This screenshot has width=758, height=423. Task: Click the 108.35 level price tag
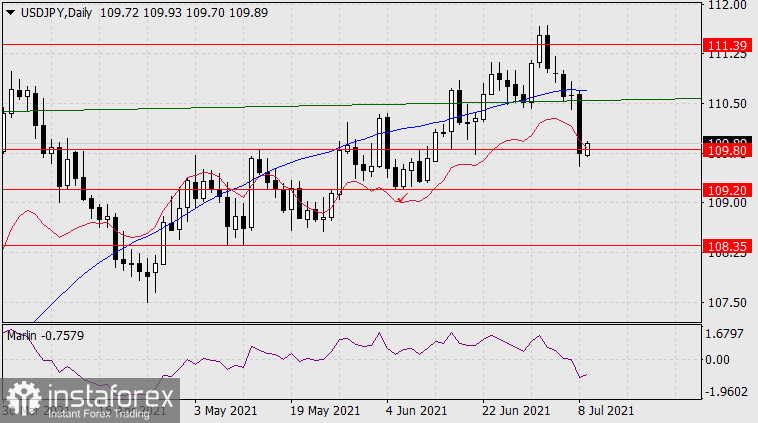point(723,245)
